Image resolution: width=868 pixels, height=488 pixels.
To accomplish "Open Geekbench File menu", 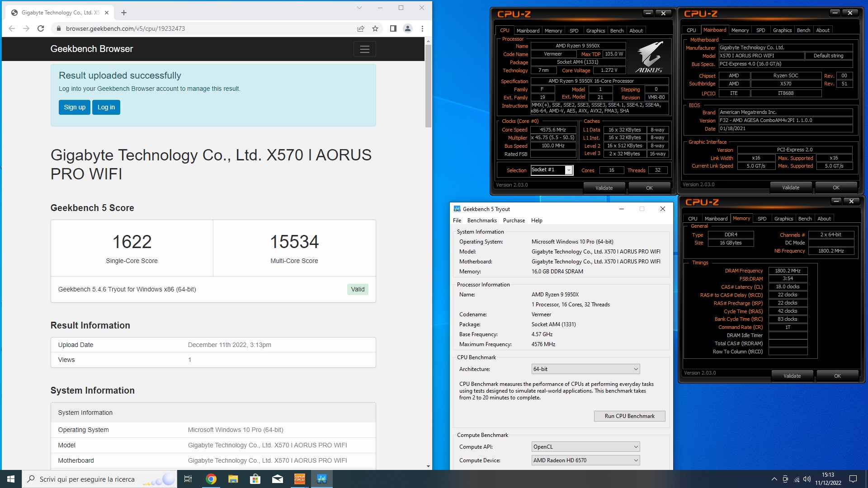I will (x=457, y=221).
